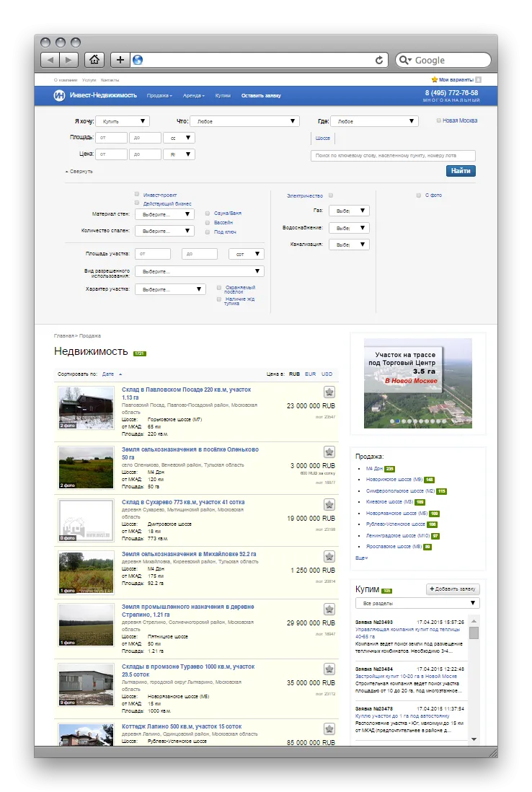This screenshot has width=532, height=792.
Task: Open the Цена currency dropdown
Action: pos(179,154)
